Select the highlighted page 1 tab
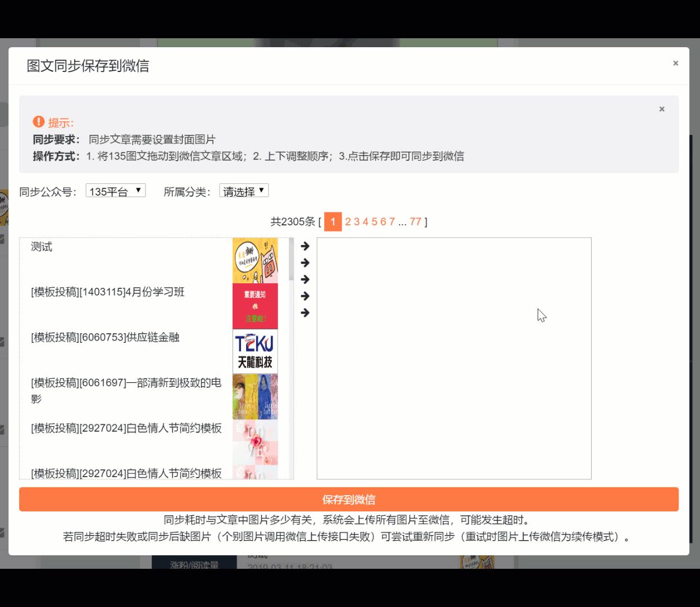Image resolution: width=700 pixels, height=607 pixels. (333, 222)
